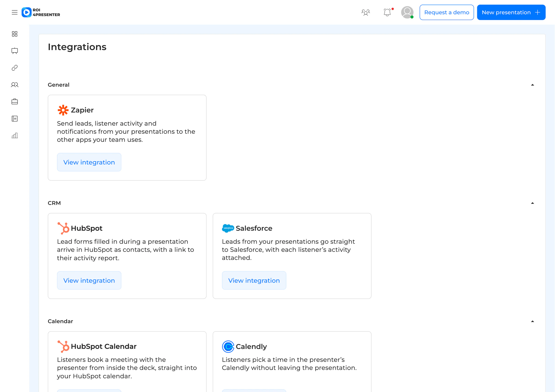Click the Zapier description text
555x392 pixels.
[126, 132]
